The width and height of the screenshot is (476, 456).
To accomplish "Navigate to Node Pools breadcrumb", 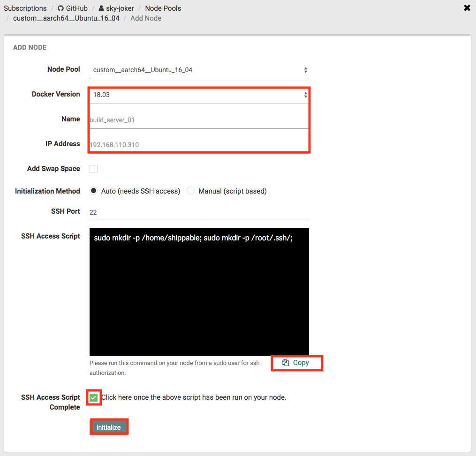I will tap(163, 8).
